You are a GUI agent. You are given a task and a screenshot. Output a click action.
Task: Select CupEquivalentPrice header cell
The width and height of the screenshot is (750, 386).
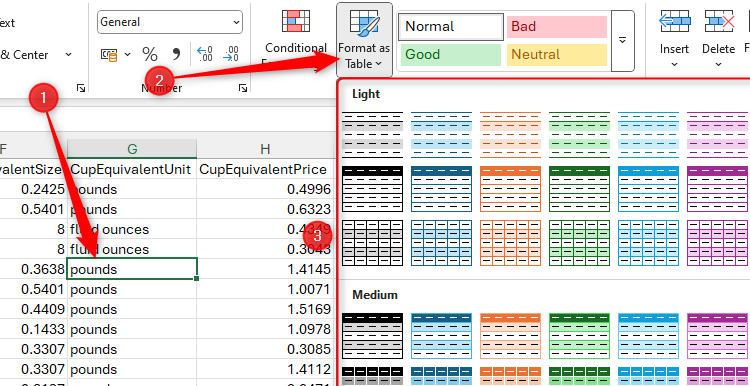(265, 169)
